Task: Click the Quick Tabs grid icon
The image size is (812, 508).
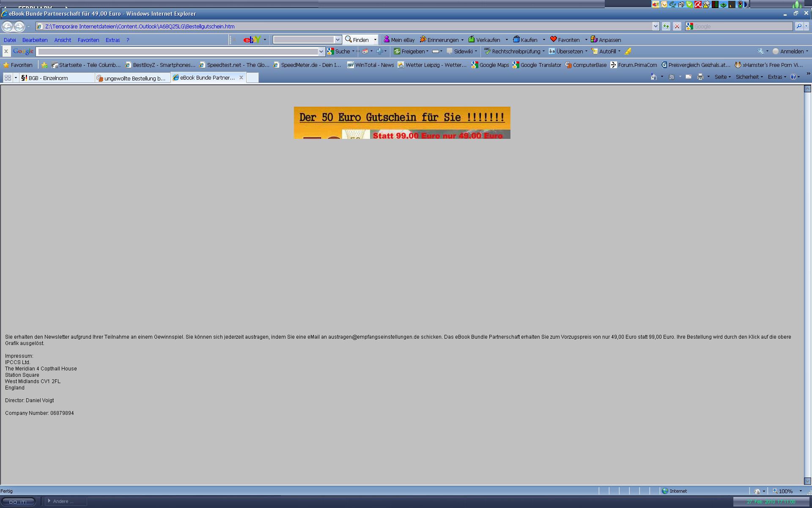Action: pos(8,78)
